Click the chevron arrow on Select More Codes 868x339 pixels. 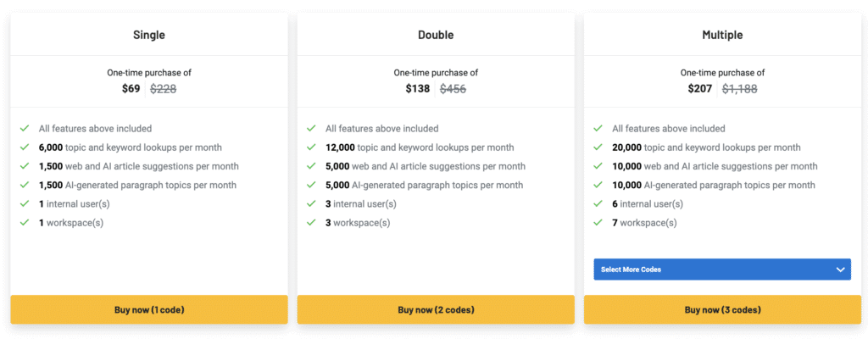pos(840,270)
